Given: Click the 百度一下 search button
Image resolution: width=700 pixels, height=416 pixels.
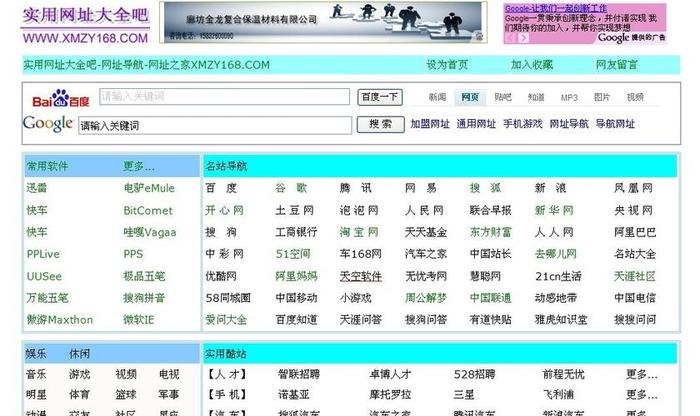Looking at the screenshot, I should pos(380,97).
